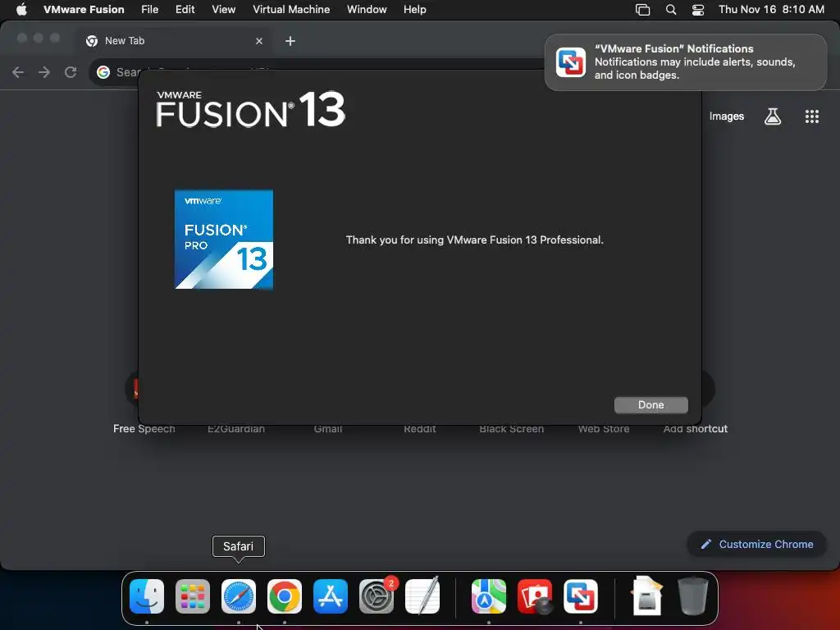Viewport: 840px width, 630px height.
Task: Click Customize Chrome button
Action: click(756, 545)
